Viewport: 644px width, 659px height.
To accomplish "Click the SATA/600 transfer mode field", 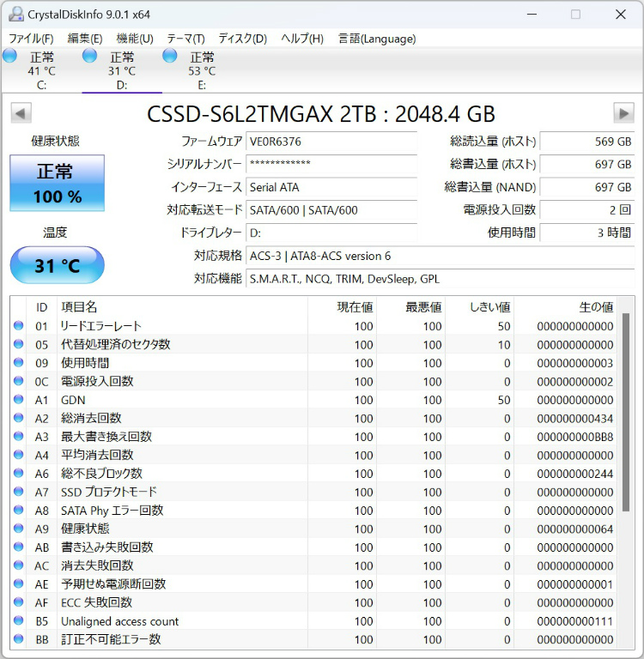I will [x=331, y=210].
